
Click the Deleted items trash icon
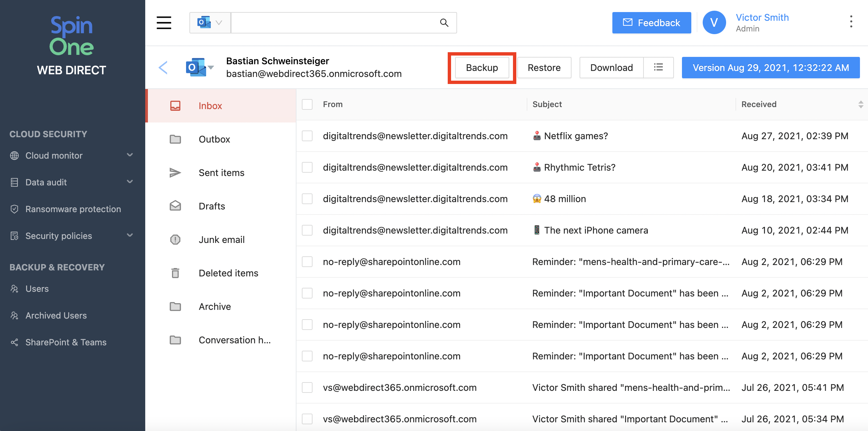175,273
